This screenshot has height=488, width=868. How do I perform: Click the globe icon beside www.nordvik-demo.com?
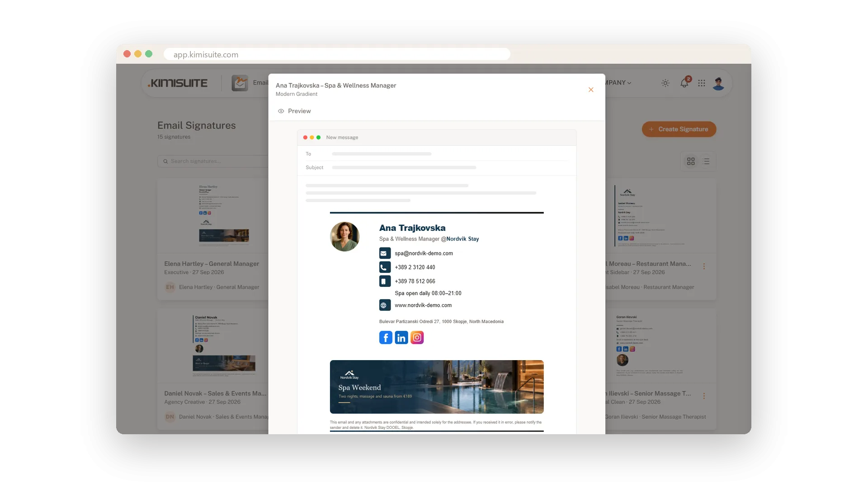(385, 305)
